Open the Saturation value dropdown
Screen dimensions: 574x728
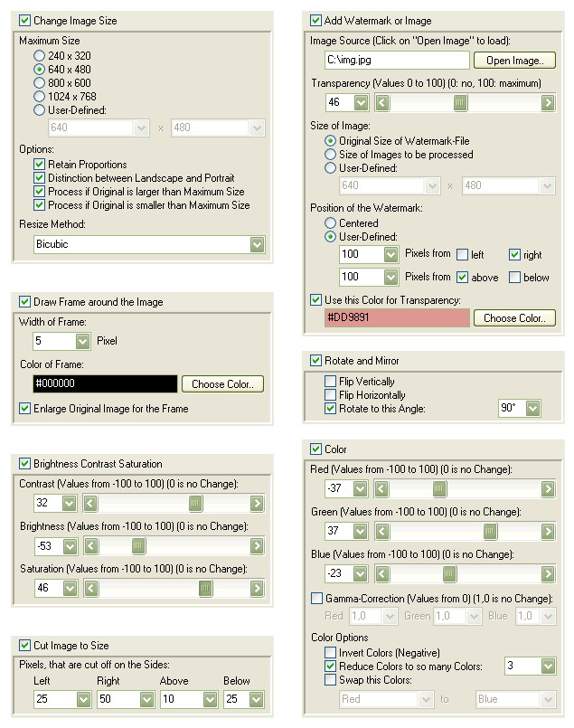coord(71,589)
